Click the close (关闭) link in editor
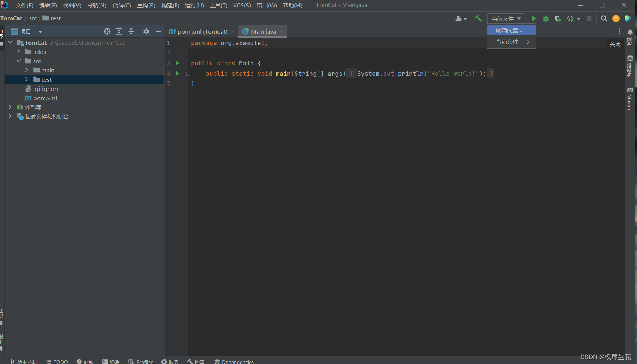This screenshot has height=364, width=637. pos(615,44)
